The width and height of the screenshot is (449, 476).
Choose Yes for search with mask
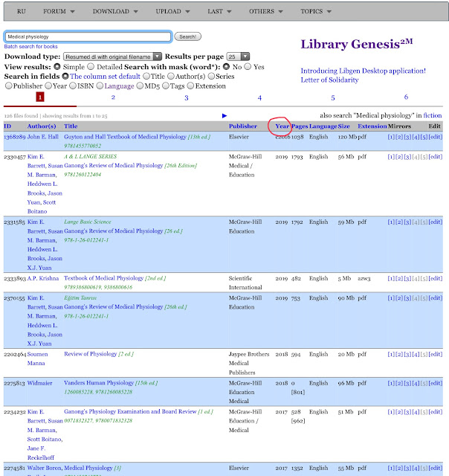[248, 66]
